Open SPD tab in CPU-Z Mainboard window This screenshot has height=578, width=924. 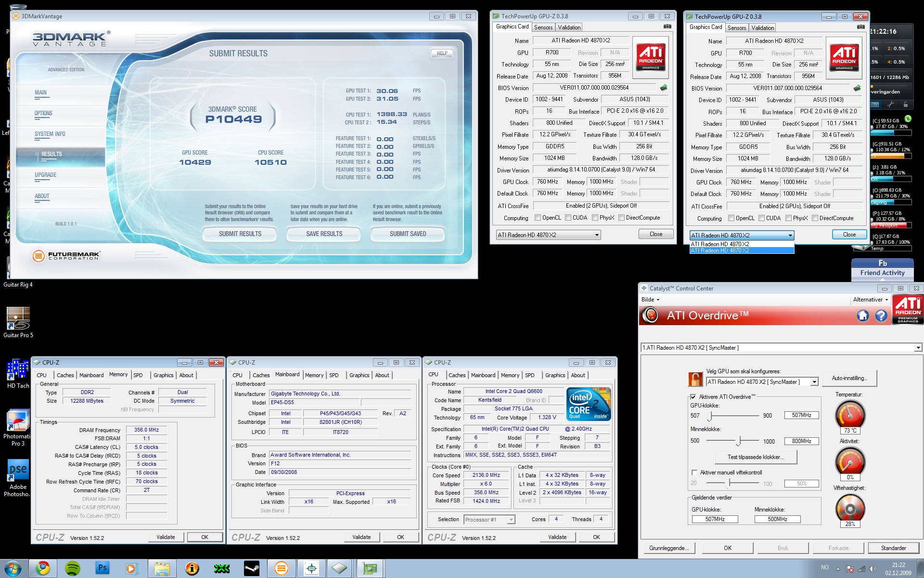tap(334, 375)
